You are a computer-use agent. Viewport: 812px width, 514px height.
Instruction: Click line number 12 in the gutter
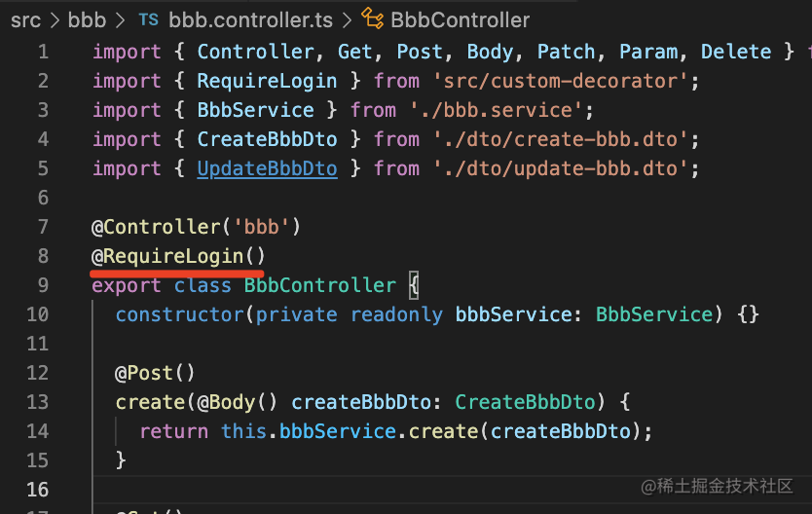[38, 373]
